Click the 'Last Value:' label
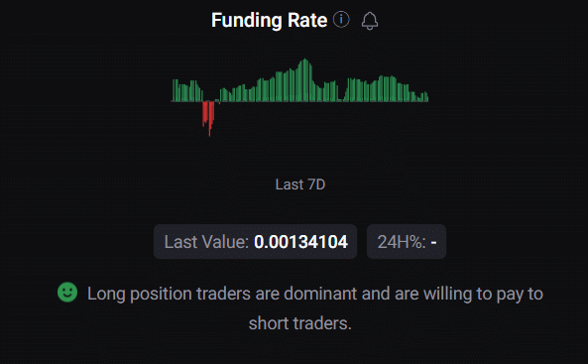This screenshot has height=364, width=588. coord(206,242)
